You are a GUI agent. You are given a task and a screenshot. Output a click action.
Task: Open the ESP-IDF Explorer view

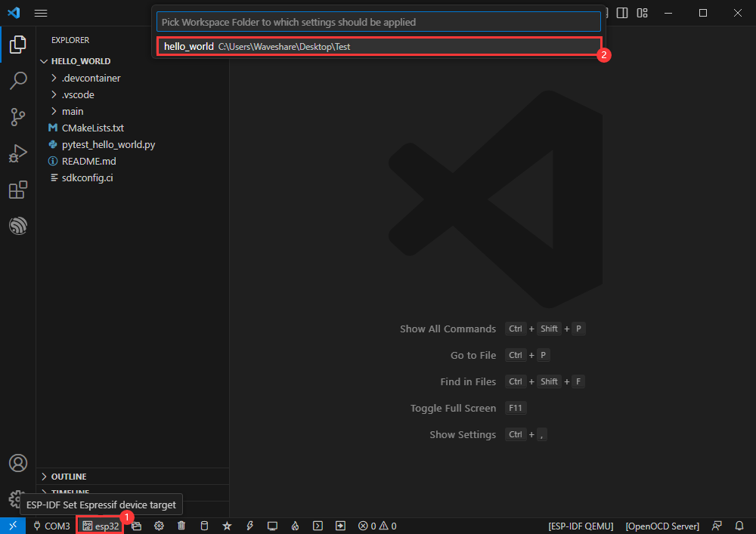(18, 226)
